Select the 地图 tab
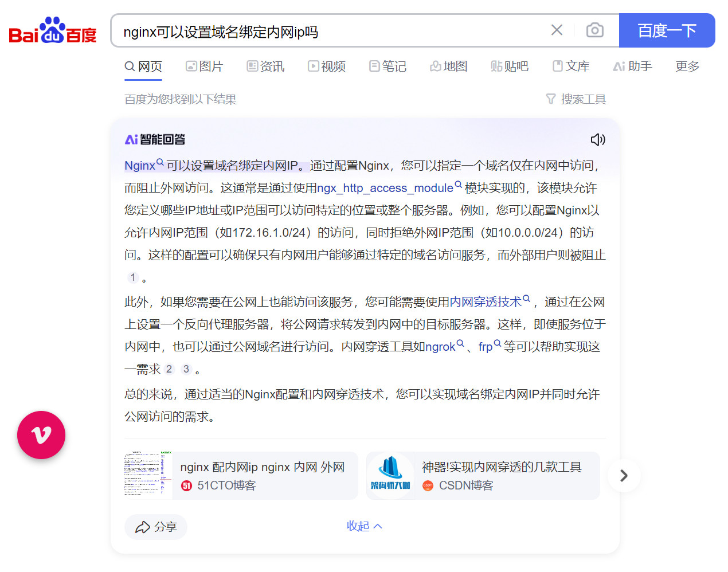 click(x=449, y=66)
